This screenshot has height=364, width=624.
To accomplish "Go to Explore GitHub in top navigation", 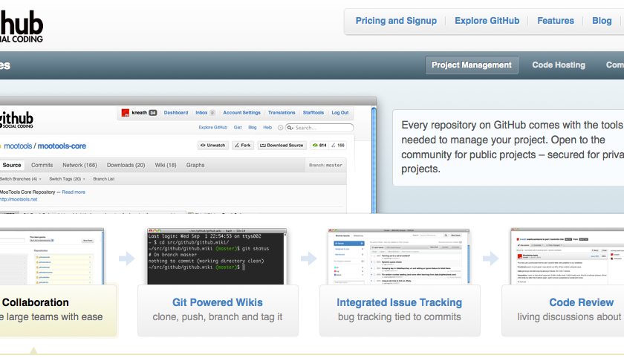I will tap(487, 21).
